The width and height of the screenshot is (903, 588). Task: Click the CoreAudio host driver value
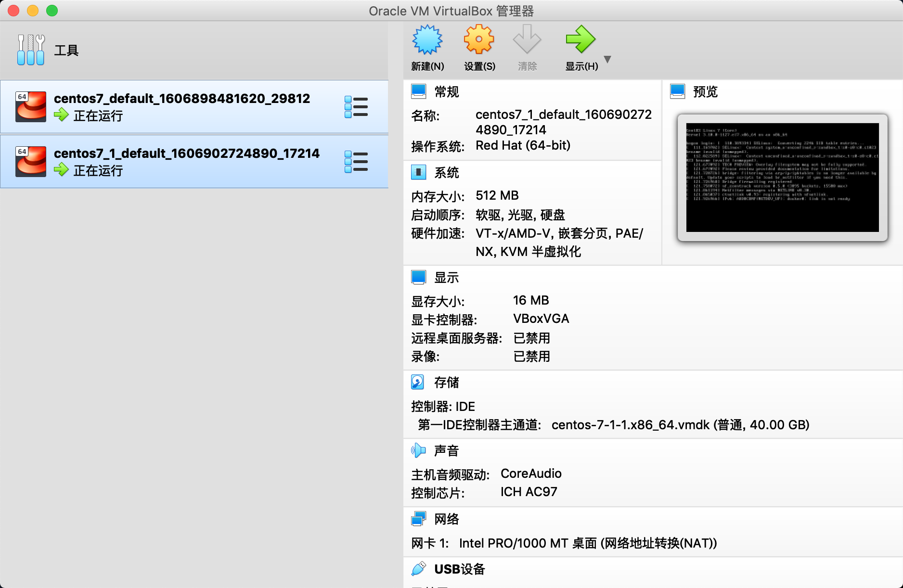tap(531, 473)
